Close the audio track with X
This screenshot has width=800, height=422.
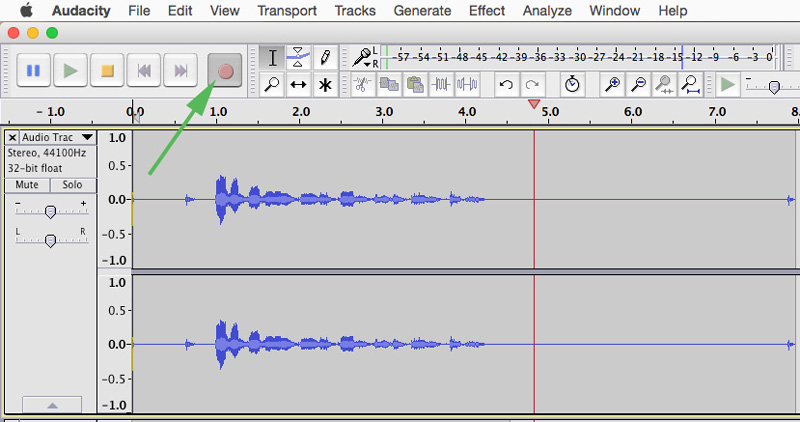pyautogui.click(x=12, y=137)
